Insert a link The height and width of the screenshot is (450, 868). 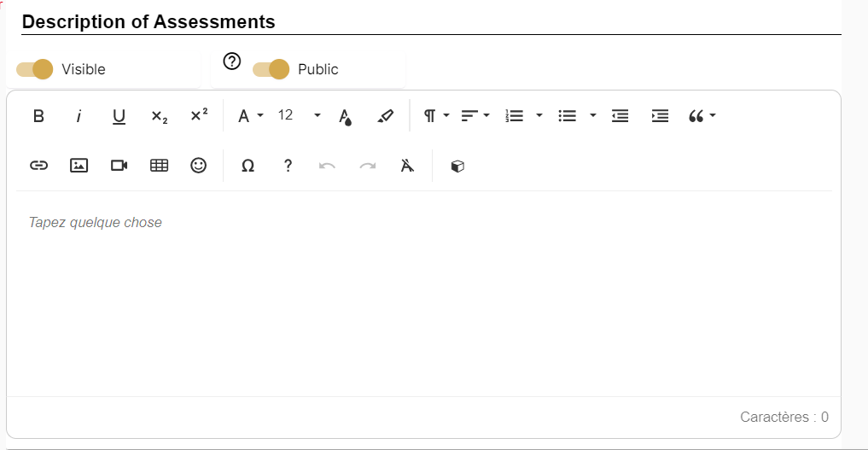[x=38, y=166]
